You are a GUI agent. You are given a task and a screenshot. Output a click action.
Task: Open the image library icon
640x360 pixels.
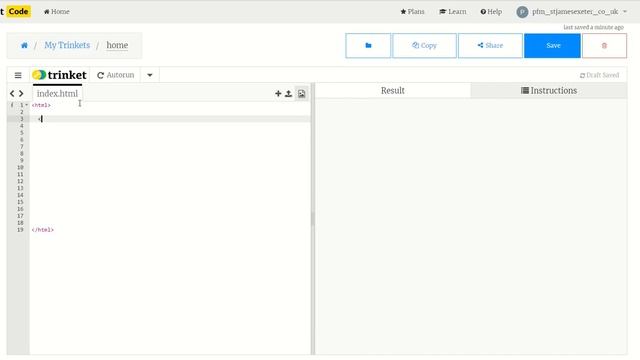pos(301,93)
